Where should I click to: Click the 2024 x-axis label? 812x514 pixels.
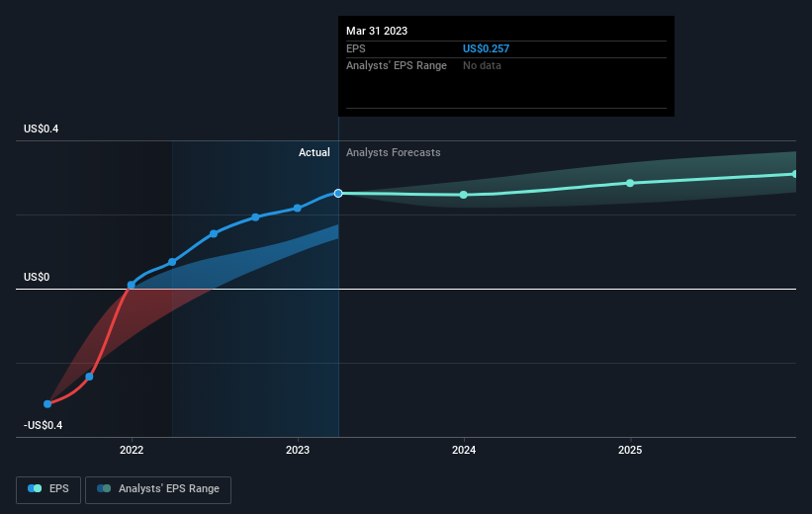(x=464, y=450)
